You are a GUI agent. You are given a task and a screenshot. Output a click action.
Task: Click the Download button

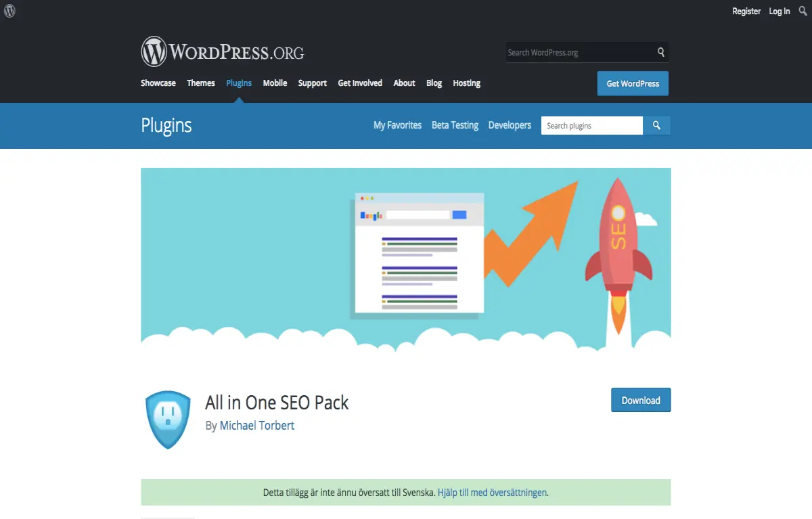(x=641, y=400)
